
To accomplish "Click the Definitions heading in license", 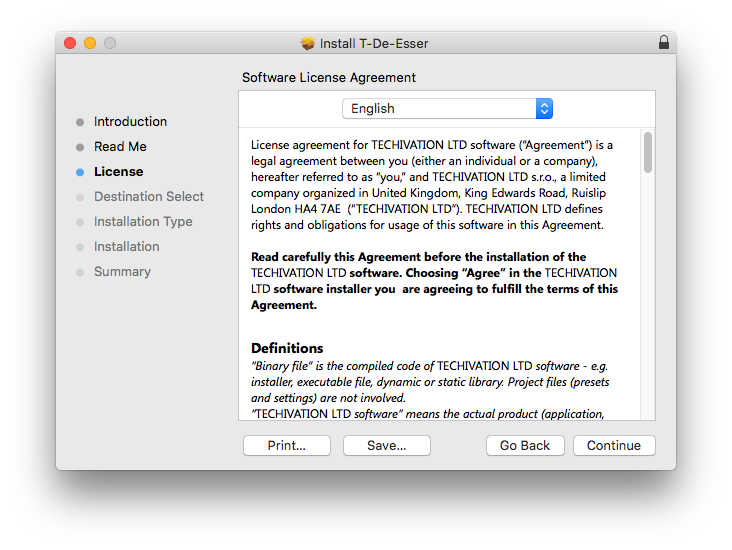I will tap(287, 348).
